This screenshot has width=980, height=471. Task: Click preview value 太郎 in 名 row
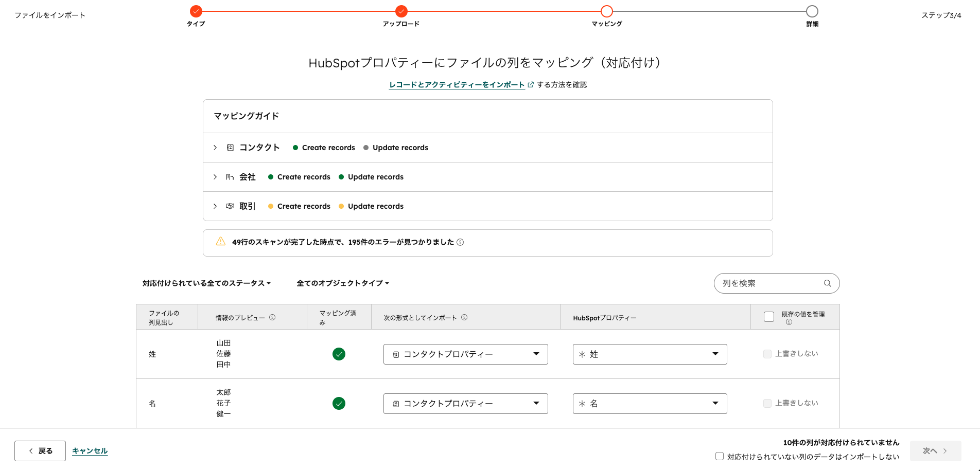coord(223,392)
